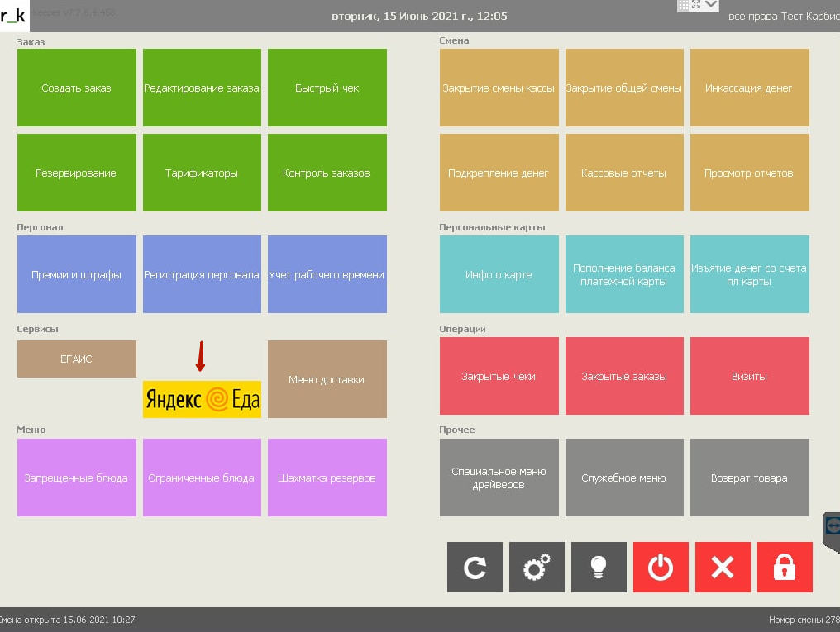
Task: Click the red power icon button
Action: (x=661, y=568)
